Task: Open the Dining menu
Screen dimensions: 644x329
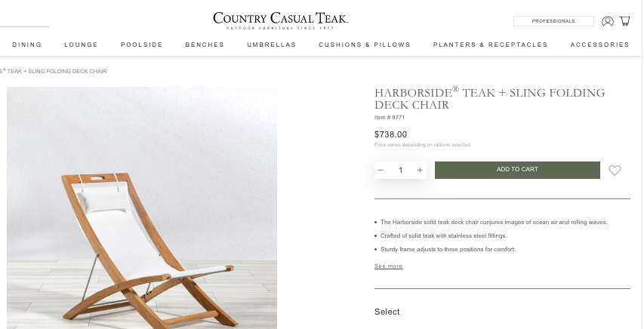Action: click(27, 45)
